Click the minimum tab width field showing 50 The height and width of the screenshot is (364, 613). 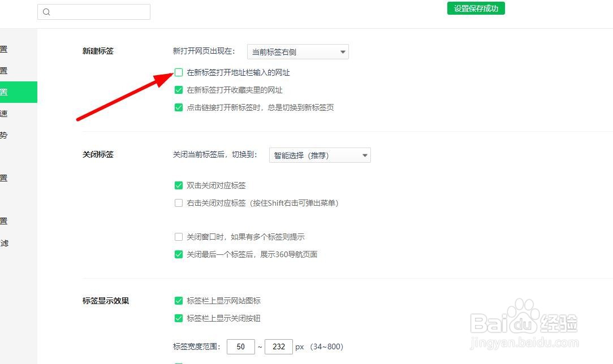click(241, 346)
